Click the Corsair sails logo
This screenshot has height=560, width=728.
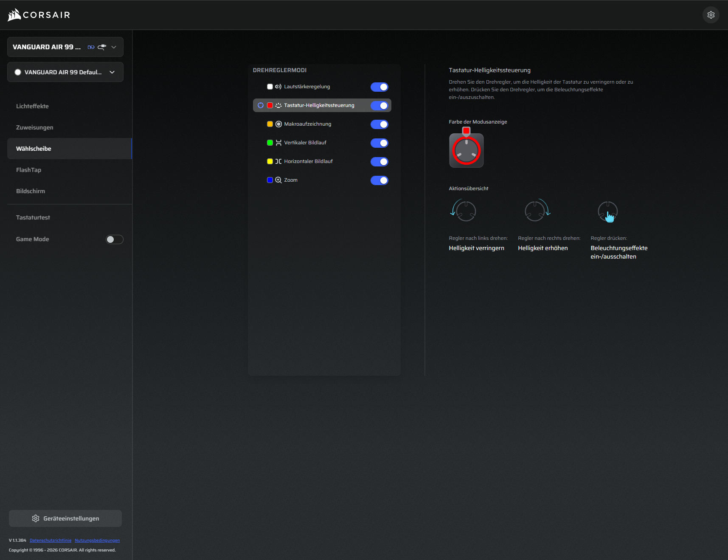point(14,15)
